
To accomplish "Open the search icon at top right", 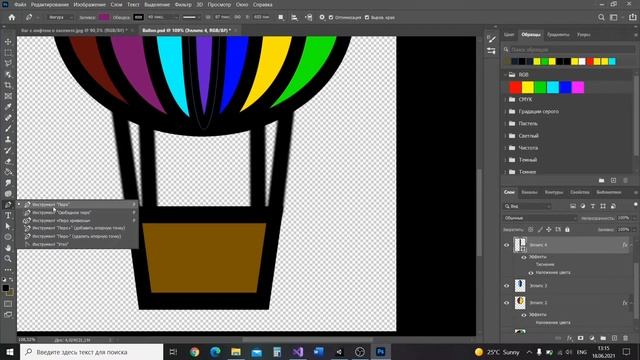I will point(601,18).
